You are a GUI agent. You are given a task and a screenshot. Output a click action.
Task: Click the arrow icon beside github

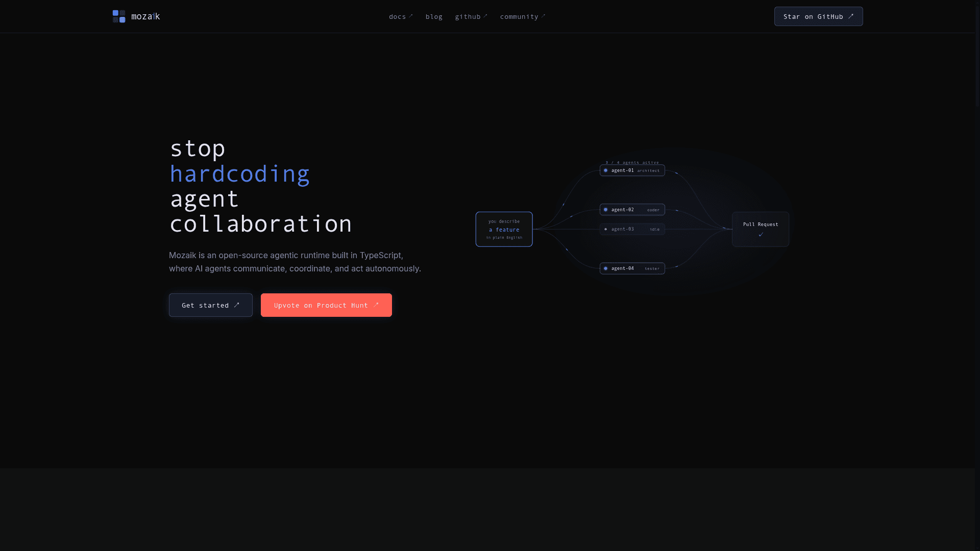tap(485, 16)
